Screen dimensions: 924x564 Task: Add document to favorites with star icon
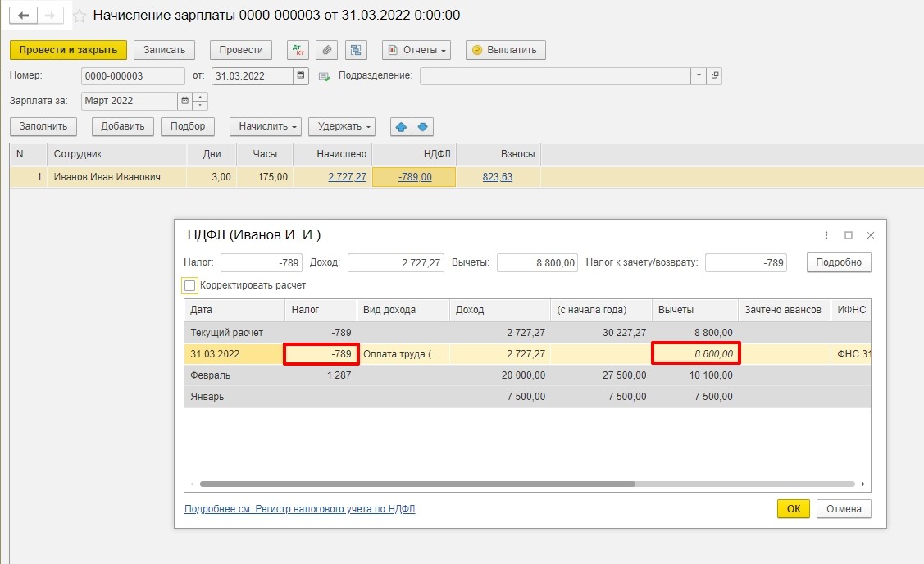80,16
